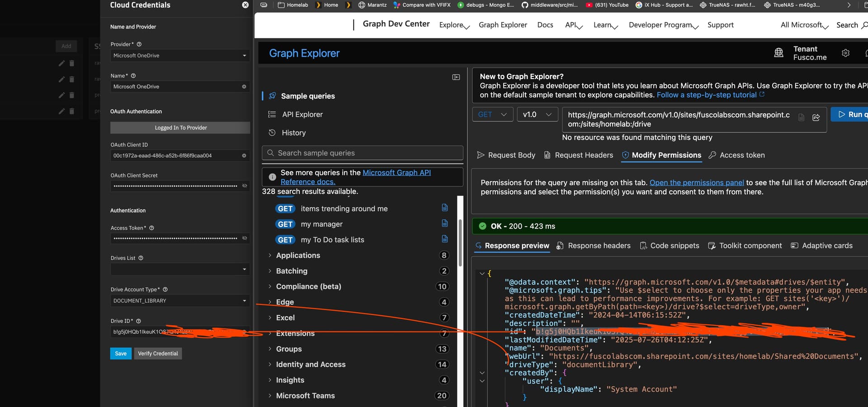868x407 pixels.
Task: Run the query
Action: [x=851, y=115]
